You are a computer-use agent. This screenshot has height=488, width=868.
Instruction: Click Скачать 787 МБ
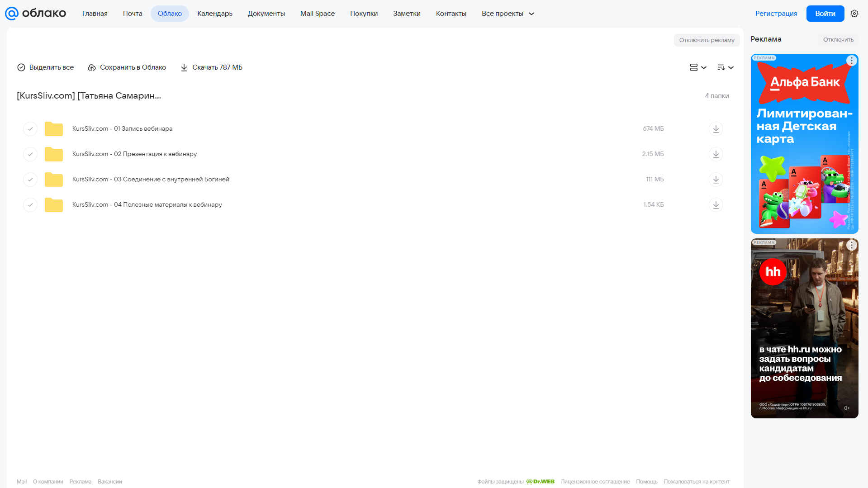212,67
